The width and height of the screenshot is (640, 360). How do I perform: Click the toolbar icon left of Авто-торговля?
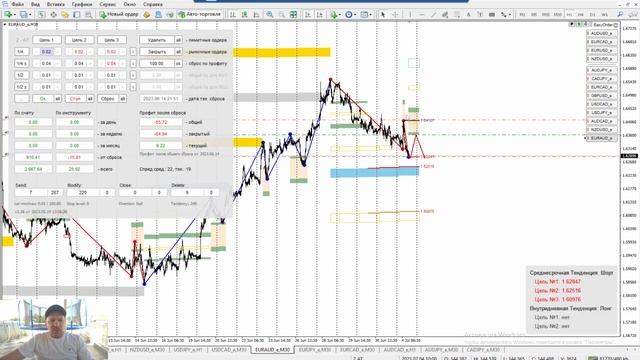[x=170, y=14]
